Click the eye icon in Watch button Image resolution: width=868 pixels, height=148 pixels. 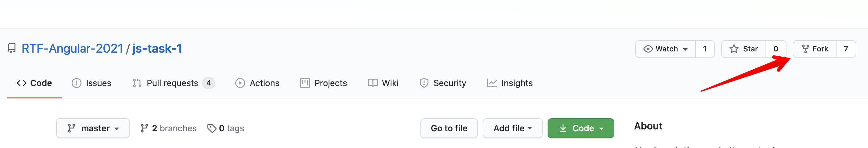coord(648,49)
